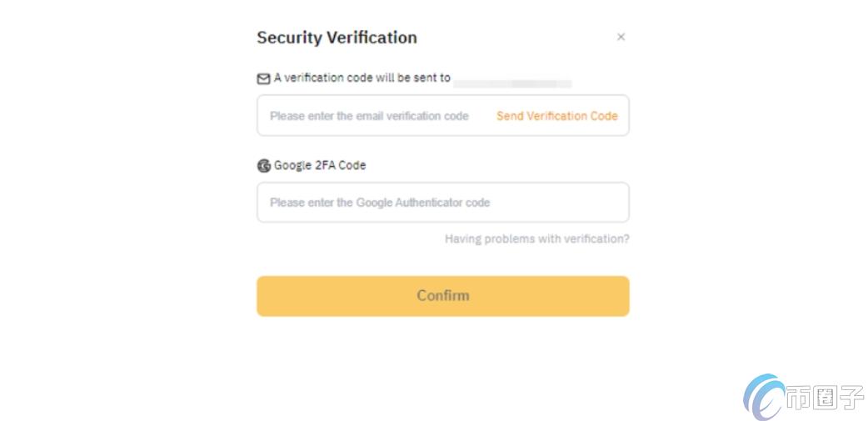
Task: Click the masked email address
Action: 512,83
